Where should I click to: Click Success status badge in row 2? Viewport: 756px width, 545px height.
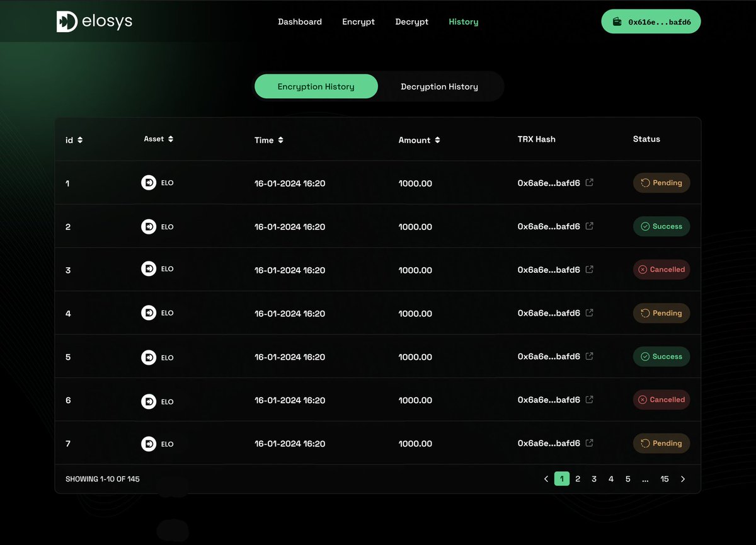[x=661, y=226]
